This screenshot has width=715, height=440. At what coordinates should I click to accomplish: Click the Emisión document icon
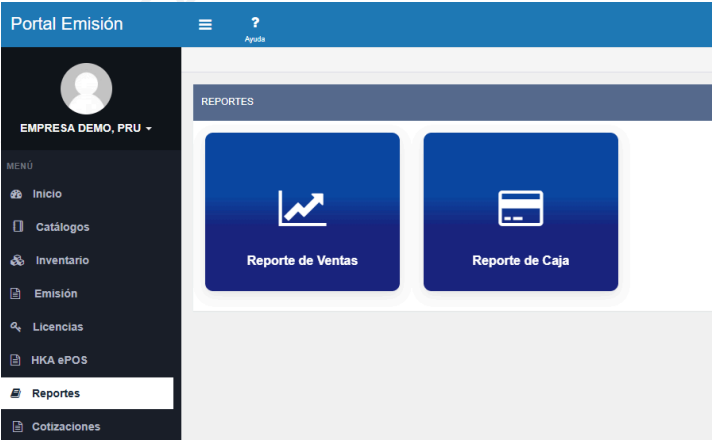15,294
